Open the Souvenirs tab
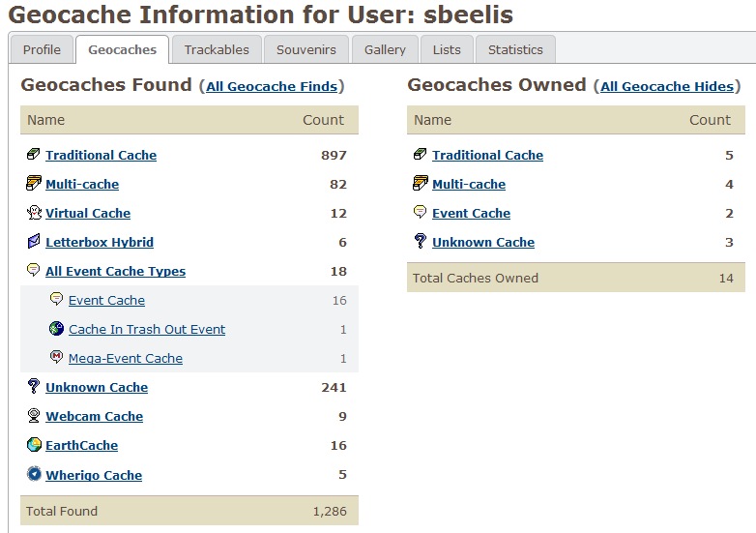 (x=306, y=49)
